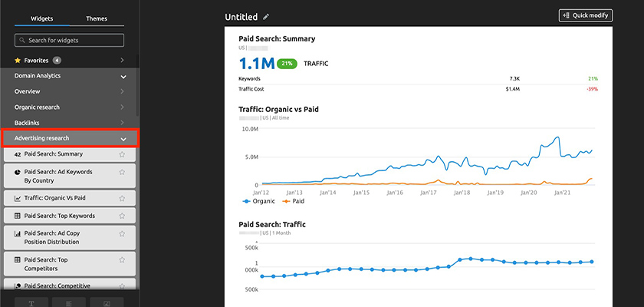
Task: Star the Traffic: Organic Vs Paid widget
Action: pyautogui.click(x=122, y=198)
